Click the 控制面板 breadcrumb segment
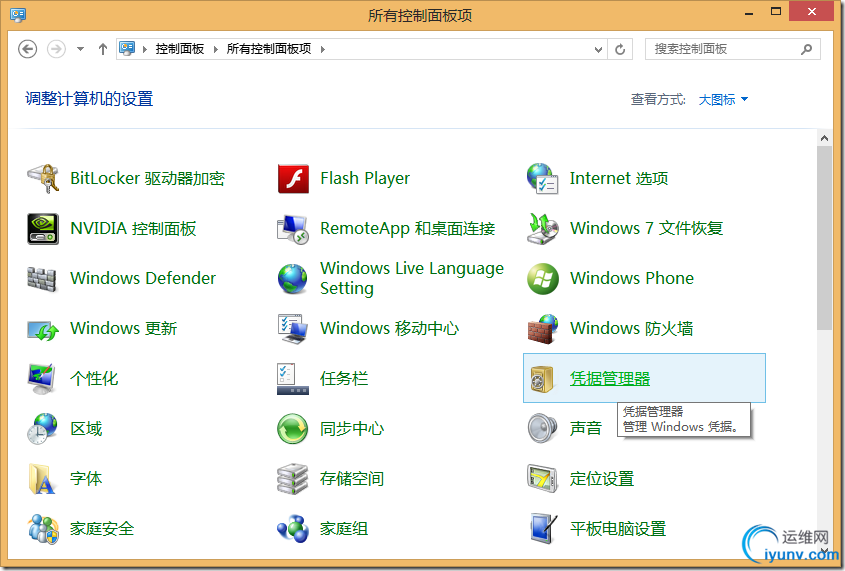 click(180, 49)
